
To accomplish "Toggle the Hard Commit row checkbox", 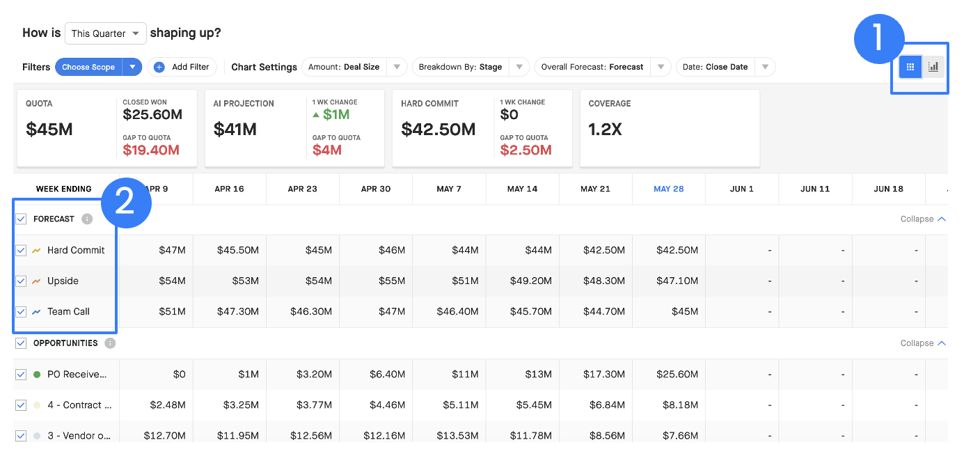I will [x=21, y=250].
